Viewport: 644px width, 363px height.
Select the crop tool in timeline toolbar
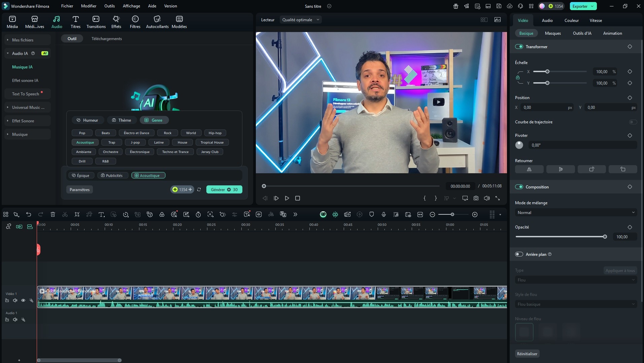click(77, 214)
